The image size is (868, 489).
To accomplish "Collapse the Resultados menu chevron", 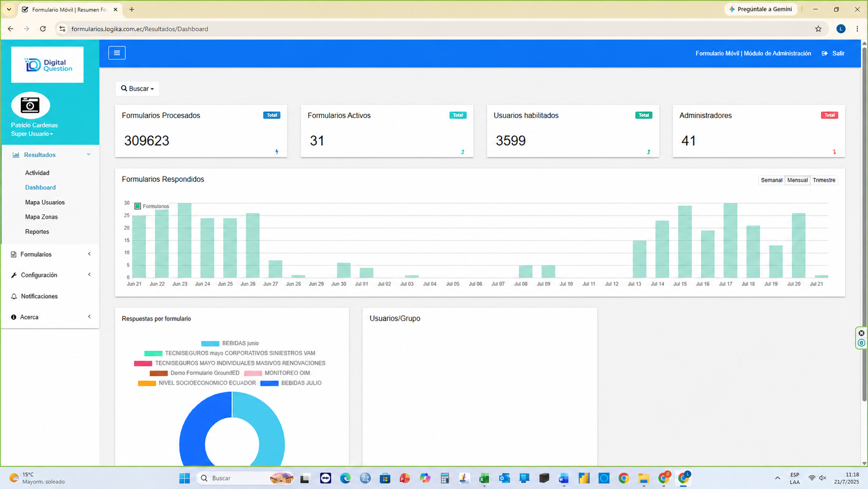I will click(x=89, y=155).
